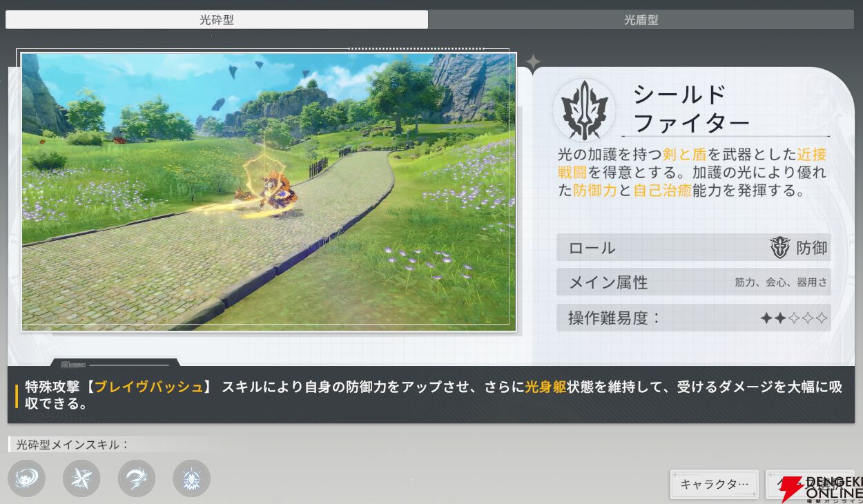Viewport: 863px width, 504px height.
Task: Select the 操作難易度 star rating
Action: click(x=793, y=318)
